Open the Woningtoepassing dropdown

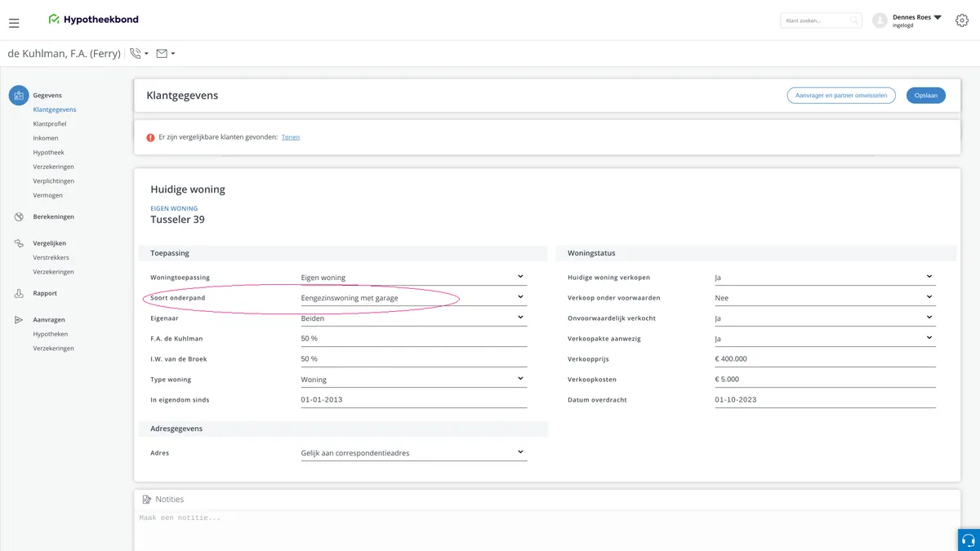pos(413,278)
